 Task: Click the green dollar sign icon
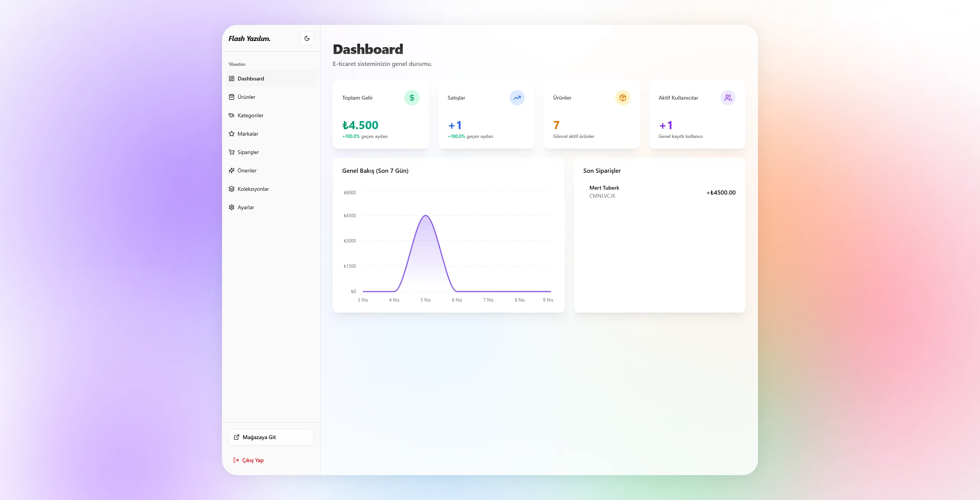(412, 98)
